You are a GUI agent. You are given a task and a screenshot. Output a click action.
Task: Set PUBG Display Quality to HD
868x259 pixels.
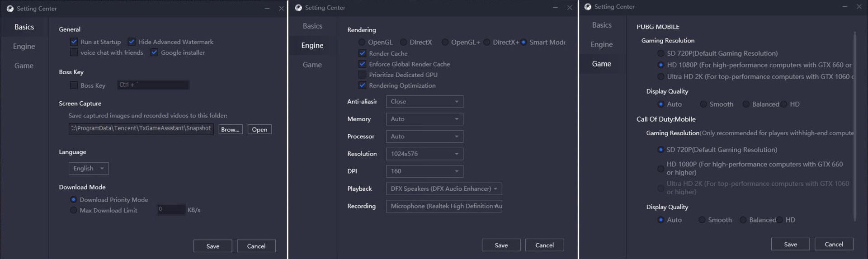(x=784, y=104)
